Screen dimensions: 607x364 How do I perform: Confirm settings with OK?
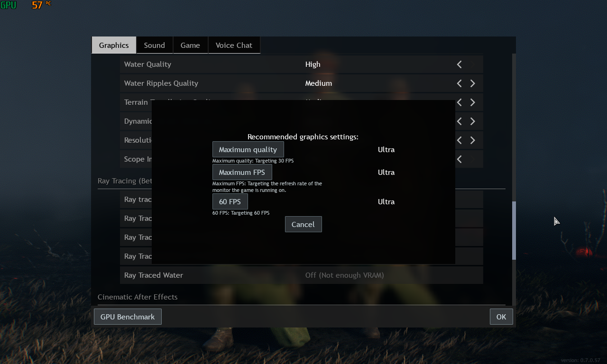click(501, 317)
